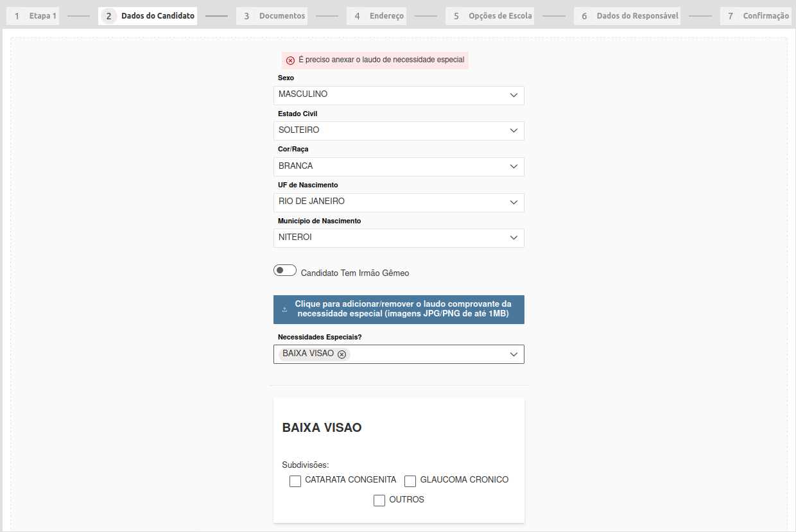Click the error icon in alert message

click(290, 60)
